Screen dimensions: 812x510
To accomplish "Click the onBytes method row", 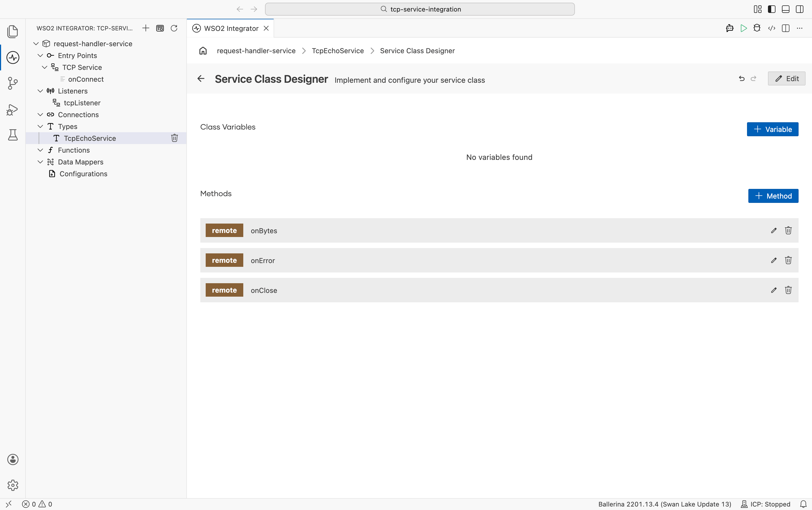I will coord(499,230).
